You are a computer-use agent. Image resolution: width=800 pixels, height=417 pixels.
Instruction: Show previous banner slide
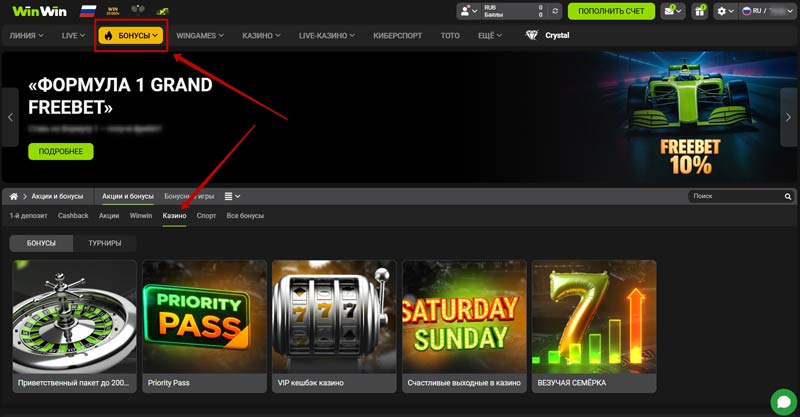point(10,117)
